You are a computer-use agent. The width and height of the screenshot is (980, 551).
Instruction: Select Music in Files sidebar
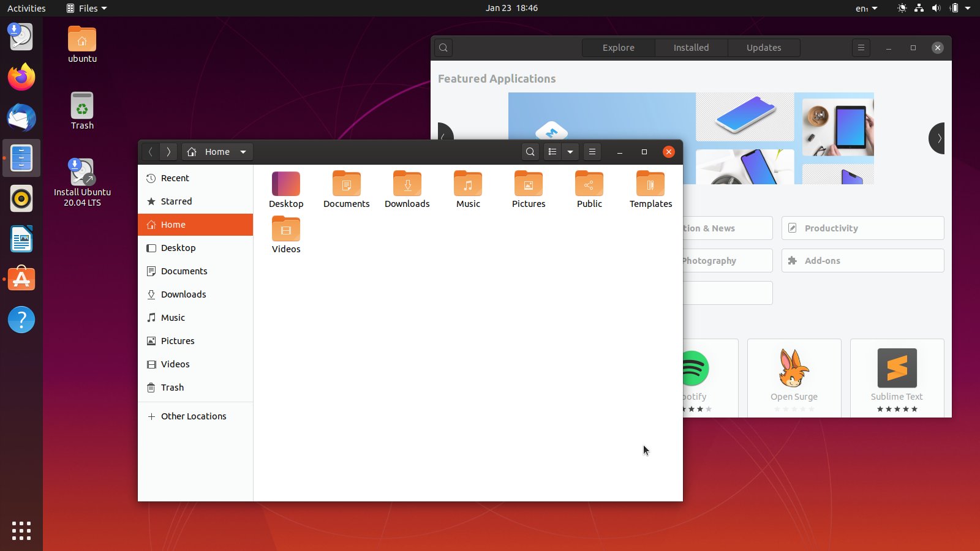point(195,318)
